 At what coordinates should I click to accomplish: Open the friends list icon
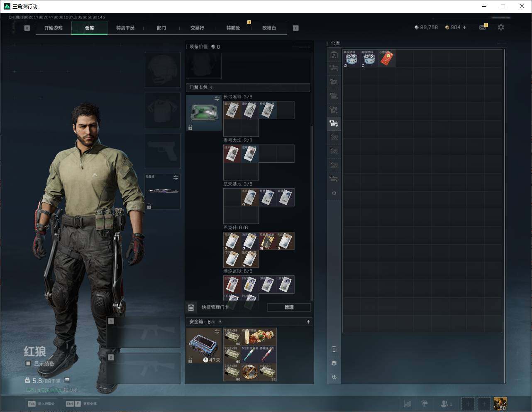(447, 404)
